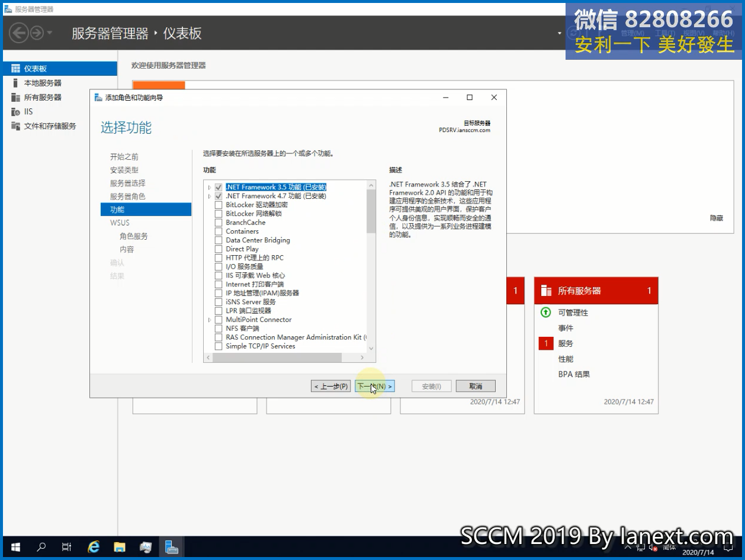Viewport: 745px width, 560px height.
Task: Click the green 可管理性 status icon
Action: (x=546, y=312)
